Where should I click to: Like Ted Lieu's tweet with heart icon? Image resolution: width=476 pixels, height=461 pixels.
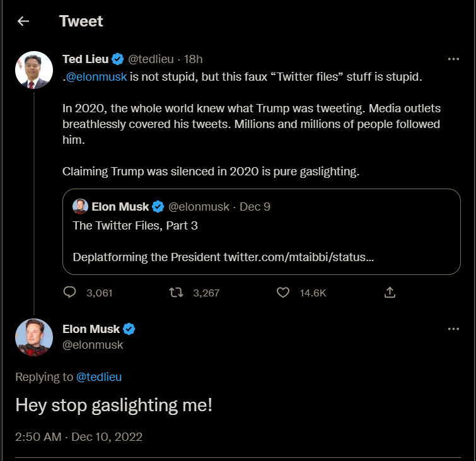283,293
